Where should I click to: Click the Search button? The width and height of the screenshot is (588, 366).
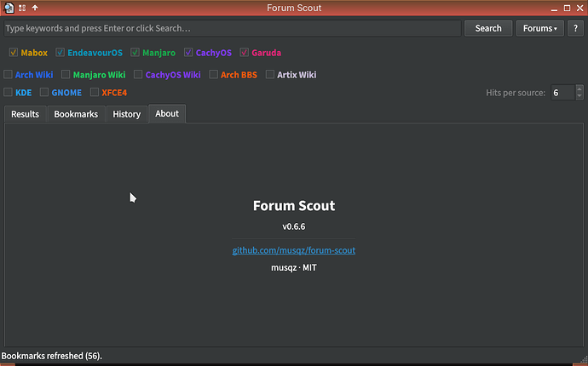click(488, 28)
